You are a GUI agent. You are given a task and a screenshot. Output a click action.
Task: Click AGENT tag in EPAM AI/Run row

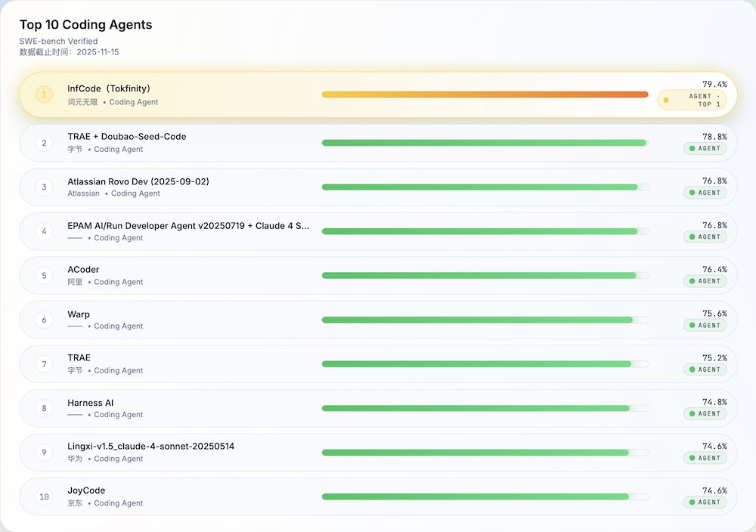pyautogui.click(x=705, y=237)
